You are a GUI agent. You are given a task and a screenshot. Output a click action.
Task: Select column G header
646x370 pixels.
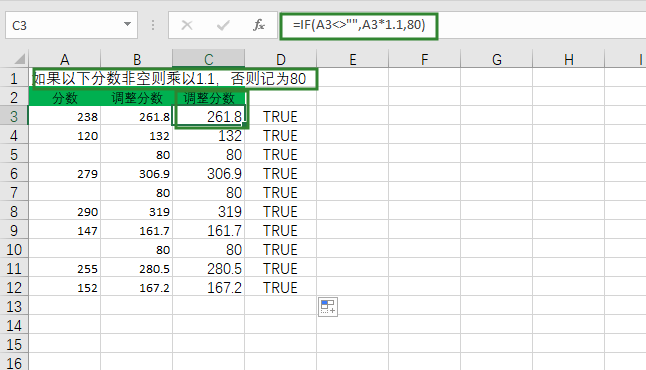click(497, 59)
